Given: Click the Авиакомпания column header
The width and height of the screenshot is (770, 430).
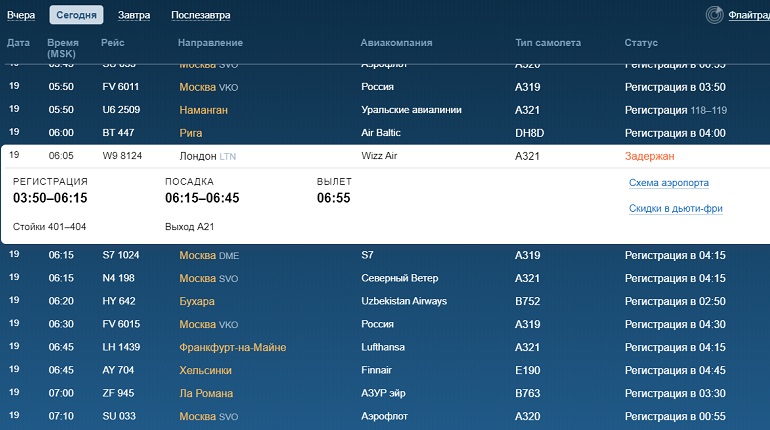Looking at the screenshot, I should [x=396, y=43].
